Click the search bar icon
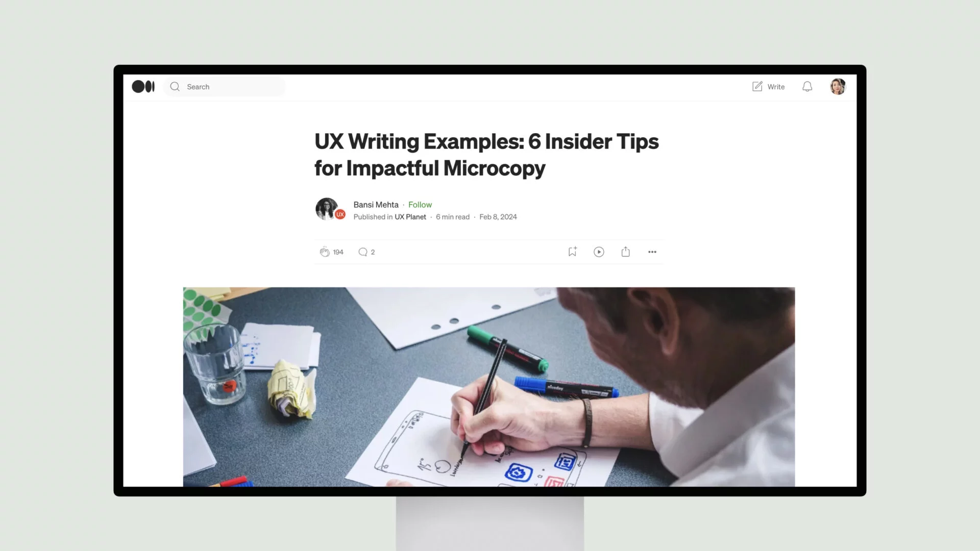 tap(175, 86)
